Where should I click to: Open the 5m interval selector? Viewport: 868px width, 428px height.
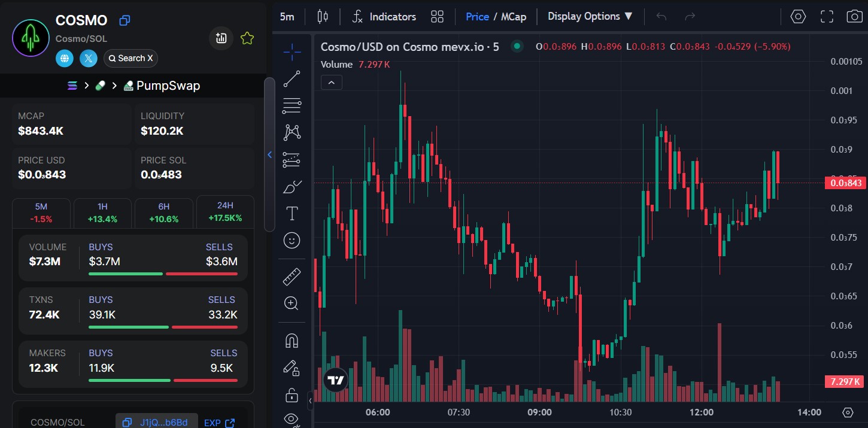pyautogui.click(x=287, y=16)
